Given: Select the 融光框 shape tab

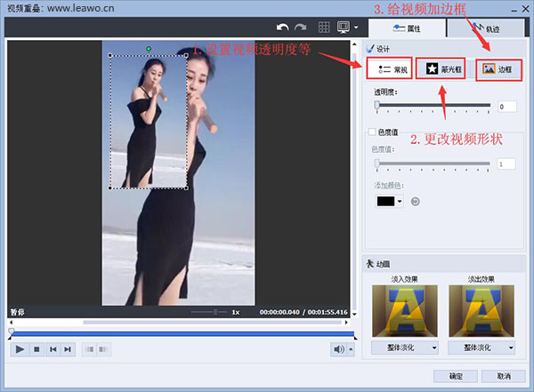Looking at the screenshot, I should (x=441, y=69).
